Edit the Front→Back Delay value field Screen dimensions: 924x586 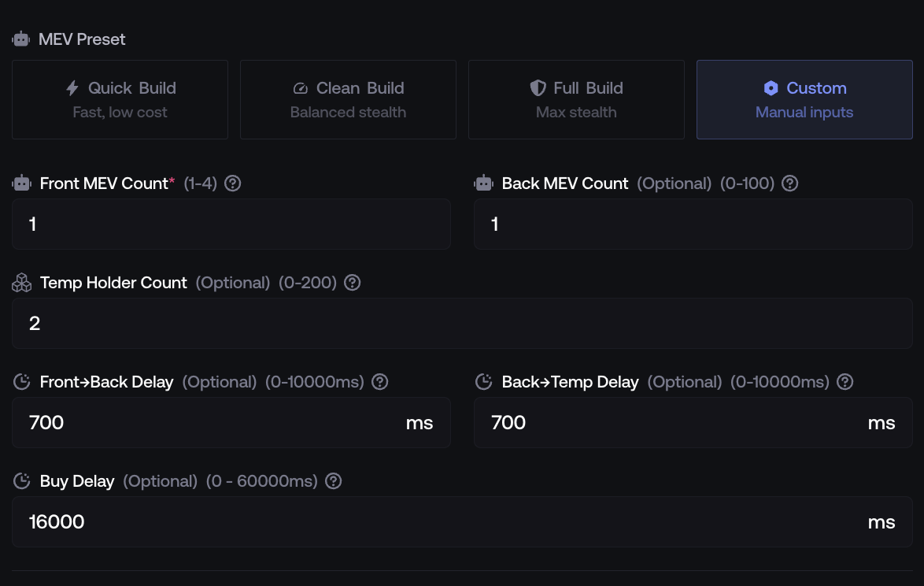[213, 423]
